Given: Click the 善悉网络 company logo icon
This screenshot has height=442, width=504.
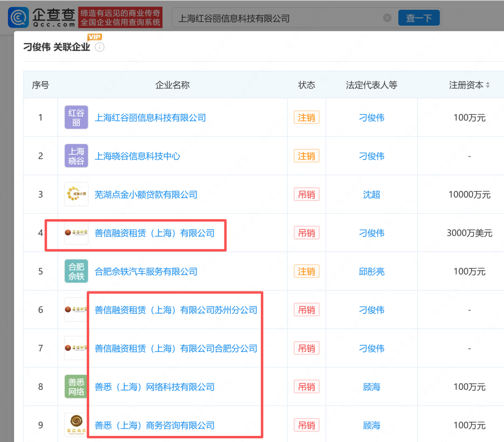Looking at the screenshot, I should (76, 387).
